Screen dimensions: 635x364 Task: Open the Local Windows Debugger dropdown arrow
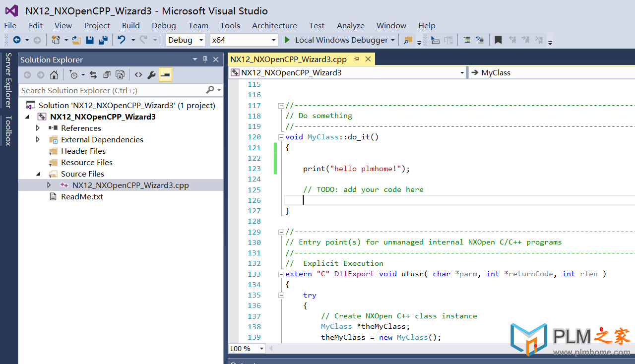(x=393, y=40)
